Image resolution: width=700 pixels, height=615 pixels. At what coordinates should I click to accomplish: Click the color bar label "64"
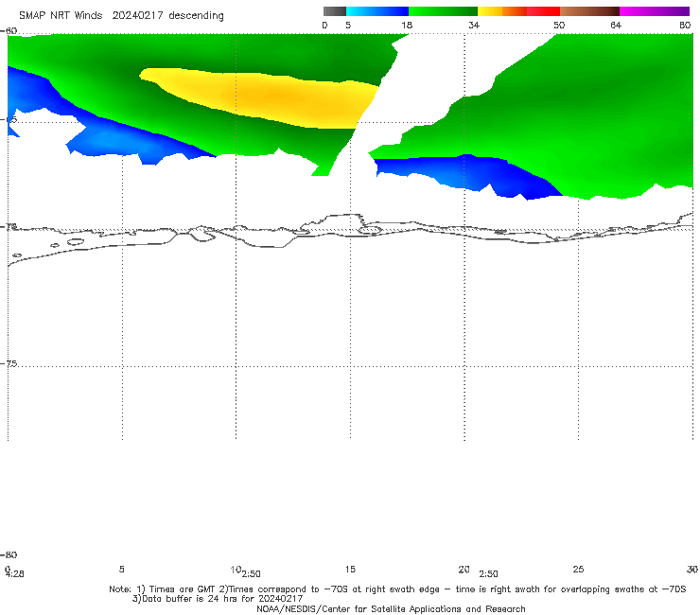point(616,25)
